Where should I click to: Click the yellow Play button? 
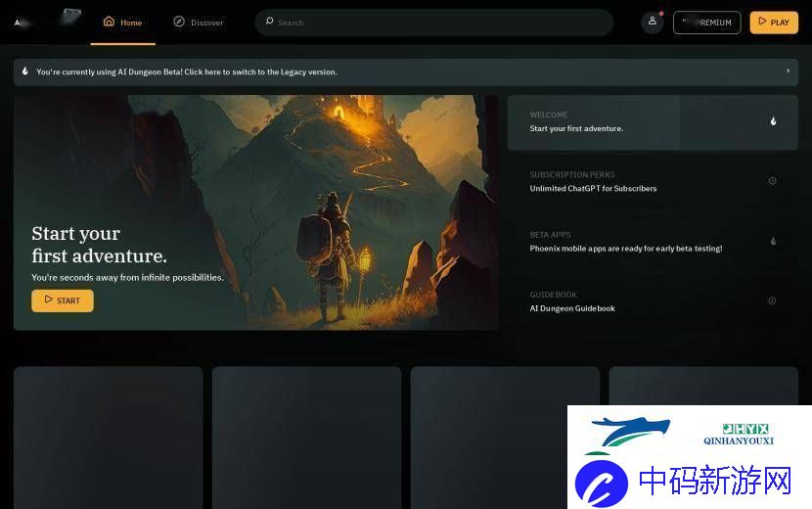[774, 23]
